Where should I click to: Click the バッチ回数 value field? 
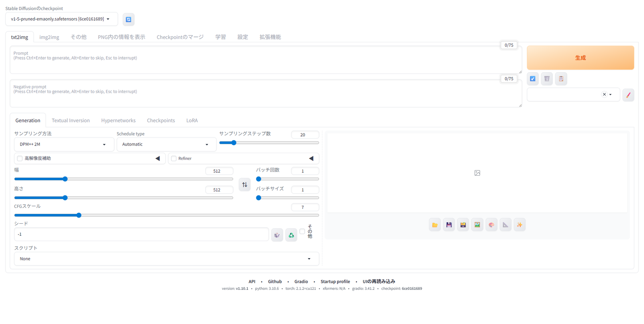[305, 171]
